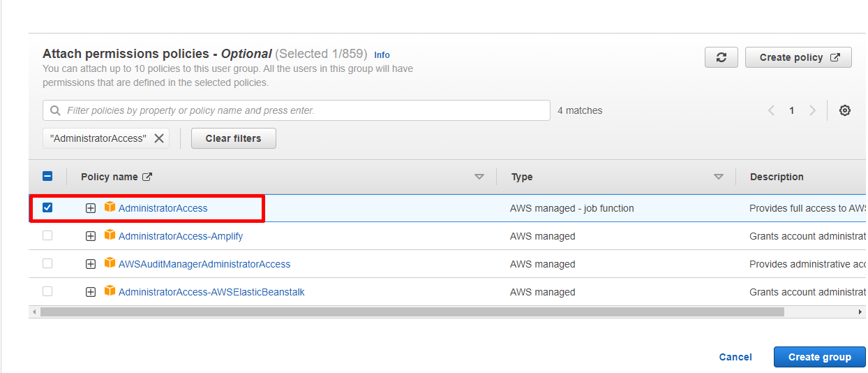The height and width of the screenshot is (373, 868).
Task: Click the orange policy icon for AdministratorAccess-Amplify
Action: (x=110, y=235)
